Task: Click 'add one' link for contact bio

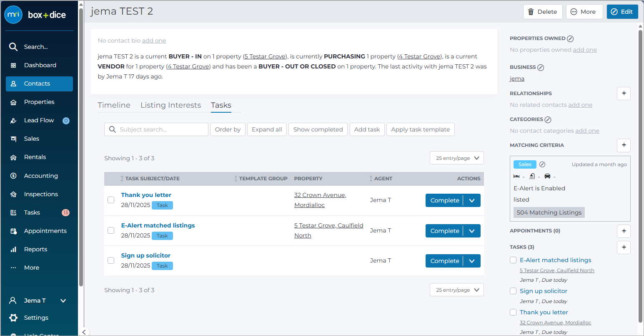Action: click(x=154, y=40)
